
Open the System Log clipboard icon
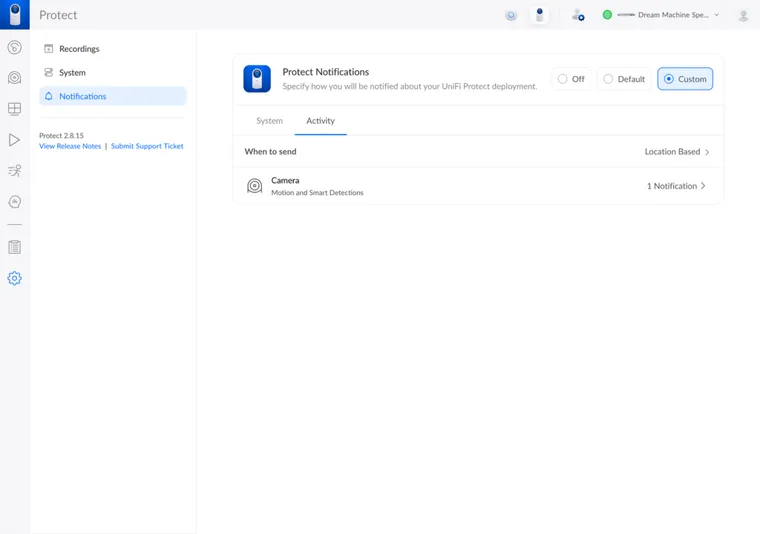point(15,247)
